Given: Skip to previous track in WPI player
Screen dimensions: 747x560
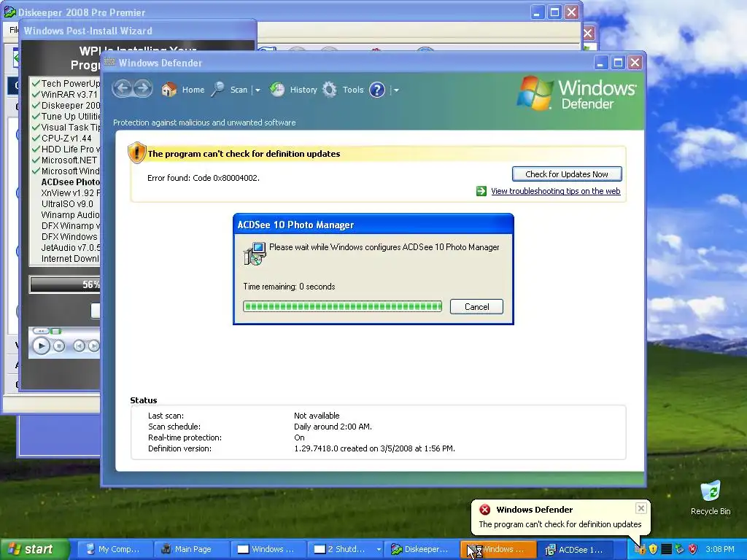Looking at the screenshot, I should [x=79, y=346].
